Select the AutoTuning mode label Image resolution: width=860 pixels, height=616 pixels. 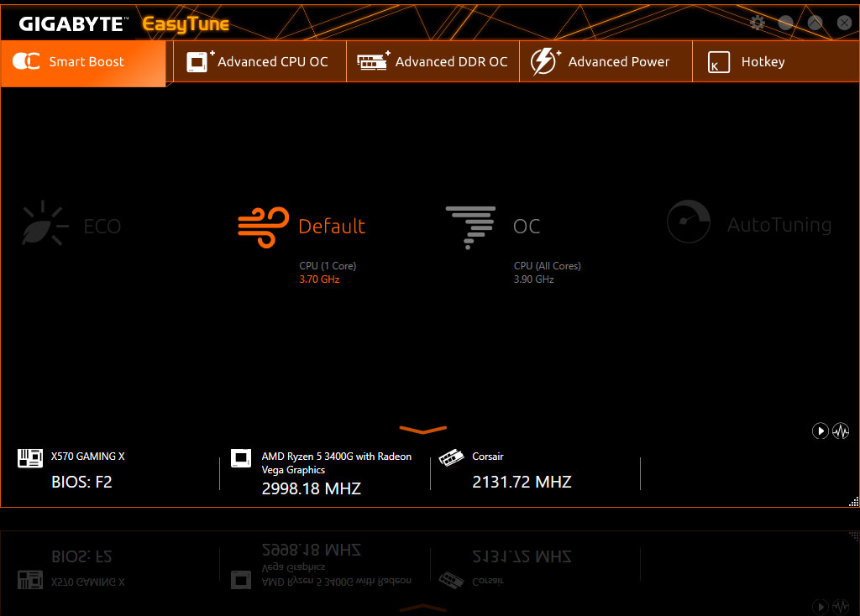[779, 225]
